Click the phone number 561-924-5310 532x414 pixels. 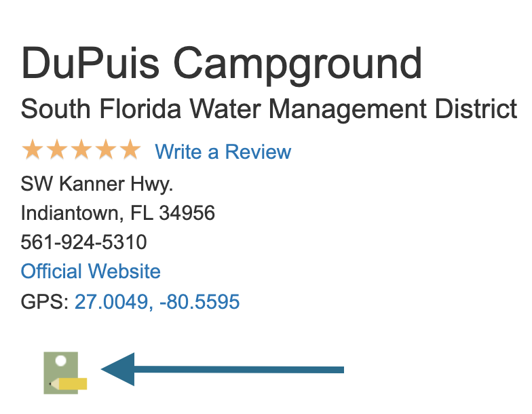84,242
